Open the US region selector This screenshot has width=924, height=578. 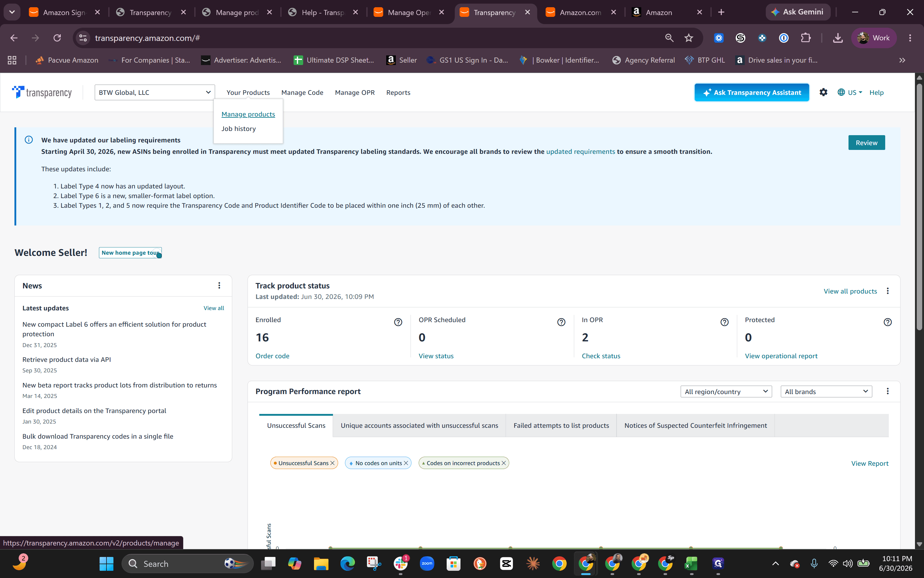pos(849,92)
